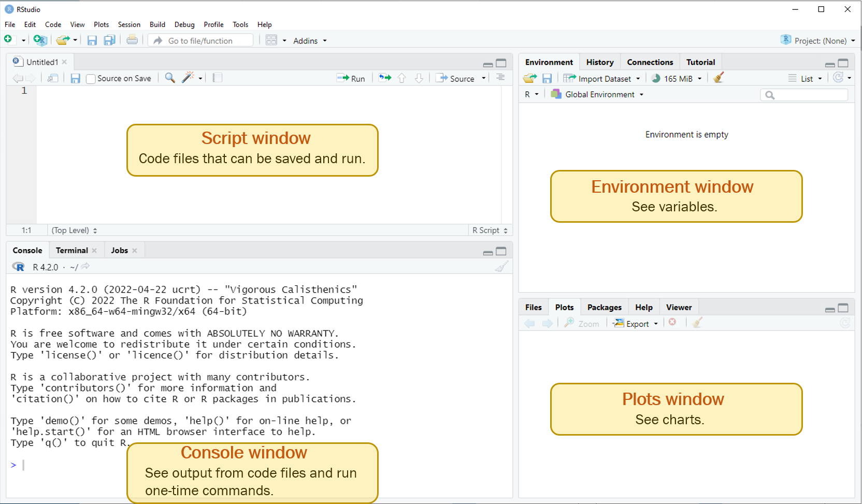
Task: Click the New File icon in main toolbar
Action: pyautogui.click(x=8, y=40)
